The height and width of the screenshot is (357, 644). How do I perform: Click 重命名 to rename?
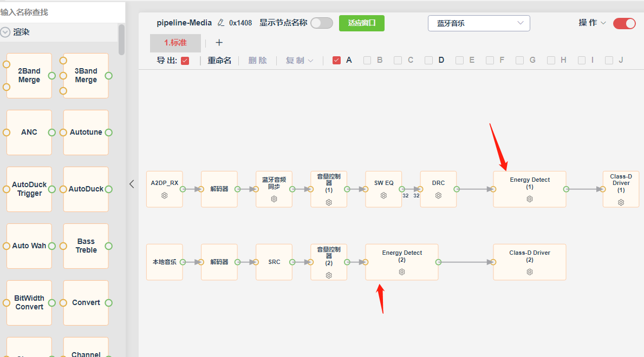(x=219, y=61)
